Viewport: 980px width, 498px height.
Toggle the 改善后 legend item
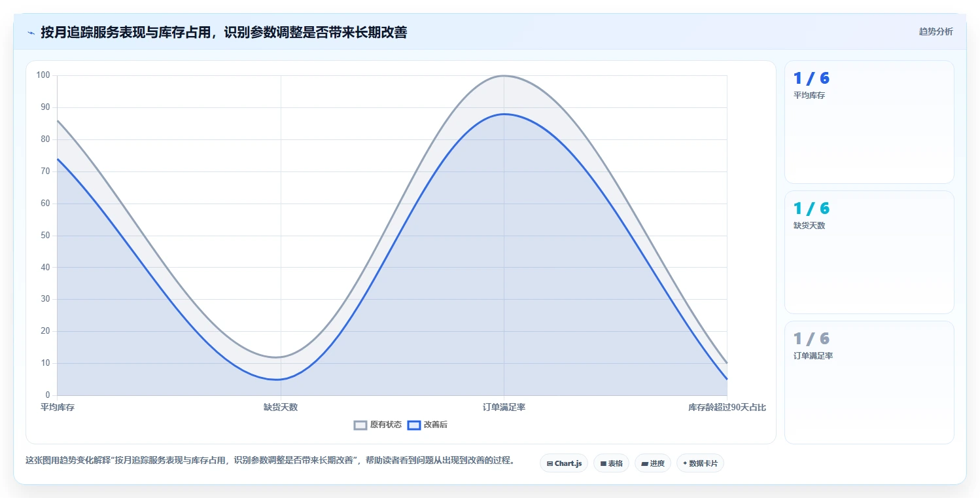click(427, 425)
